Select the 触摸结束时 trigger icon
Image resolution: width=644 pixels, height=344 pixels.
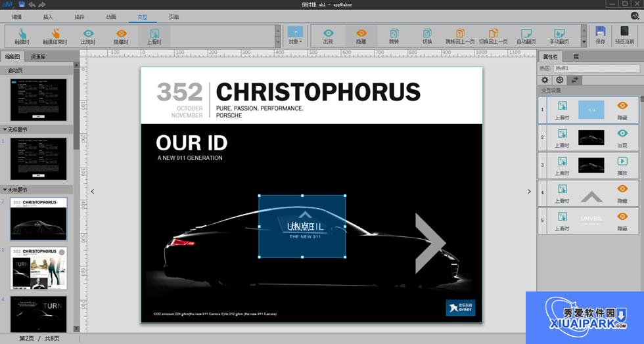[55, 33]
